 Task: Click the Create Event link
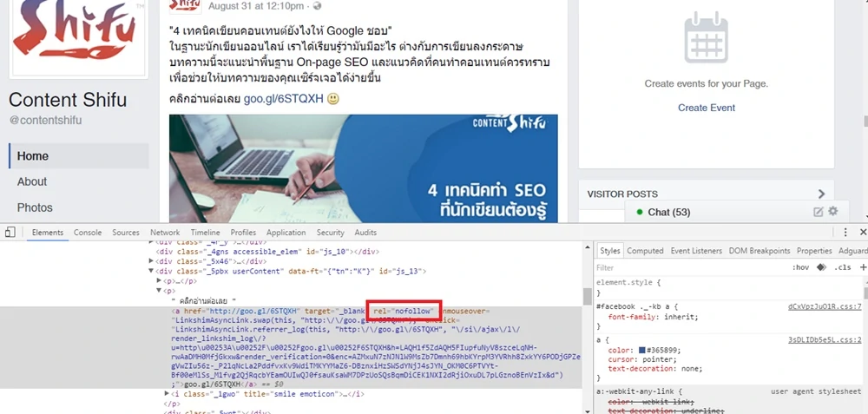707,108
